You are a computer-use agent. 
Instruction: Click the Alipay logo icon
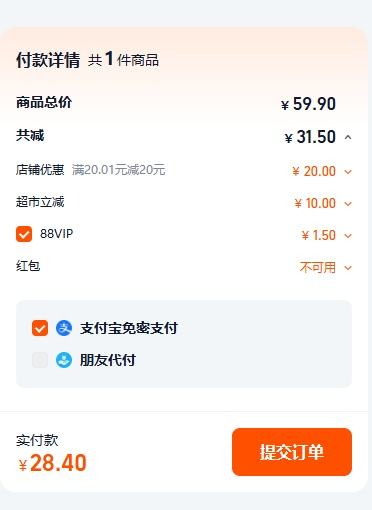[x=64, y=328]
